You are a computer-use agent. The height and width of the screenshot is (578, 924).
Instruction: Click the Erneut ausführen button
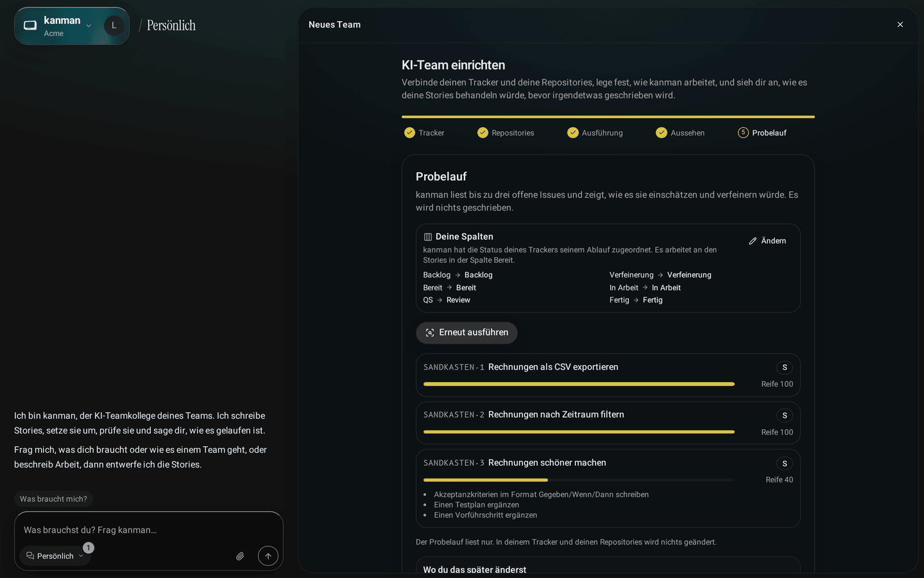tap(466, 333)
